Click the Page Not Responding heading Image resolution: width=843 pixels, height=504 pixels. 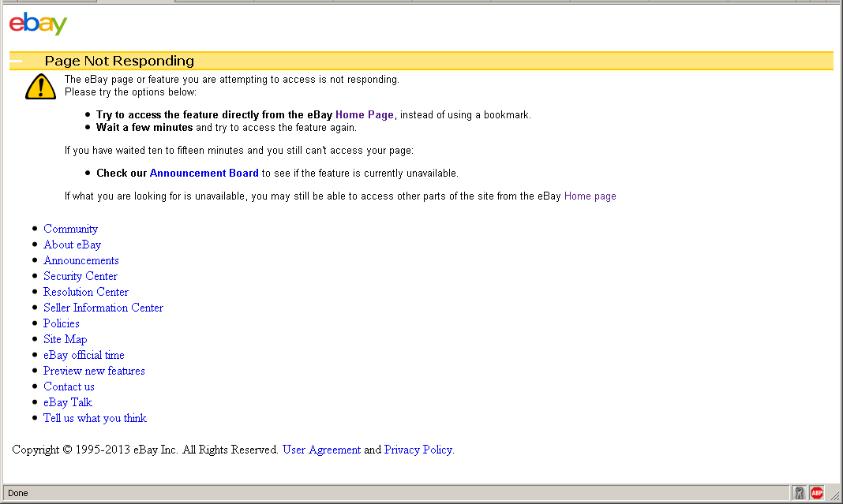pos(119,61)
